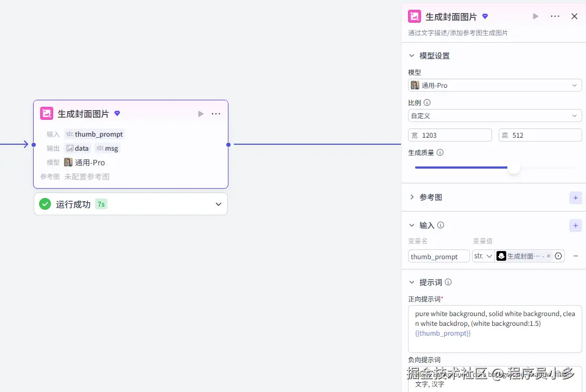Expand the 参考图 section

coord(412,197)
